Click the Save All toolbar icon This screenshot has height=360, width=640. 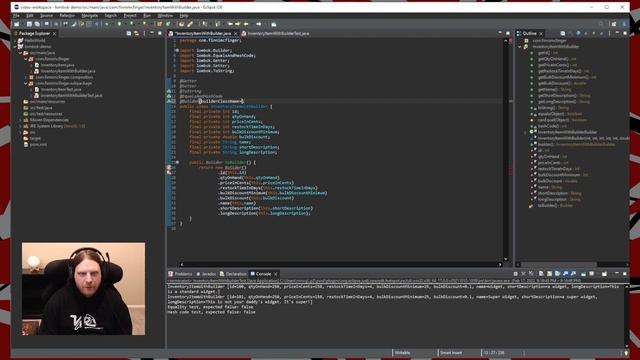pyautogui.click(x=37, y=24)
